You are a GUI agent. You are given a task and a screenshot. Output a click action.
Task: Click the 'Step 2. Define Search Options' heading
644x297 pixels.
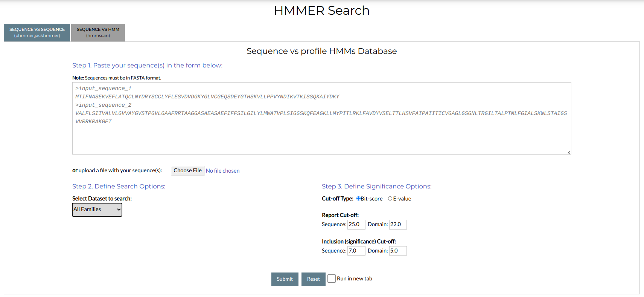tap(119, 186)
